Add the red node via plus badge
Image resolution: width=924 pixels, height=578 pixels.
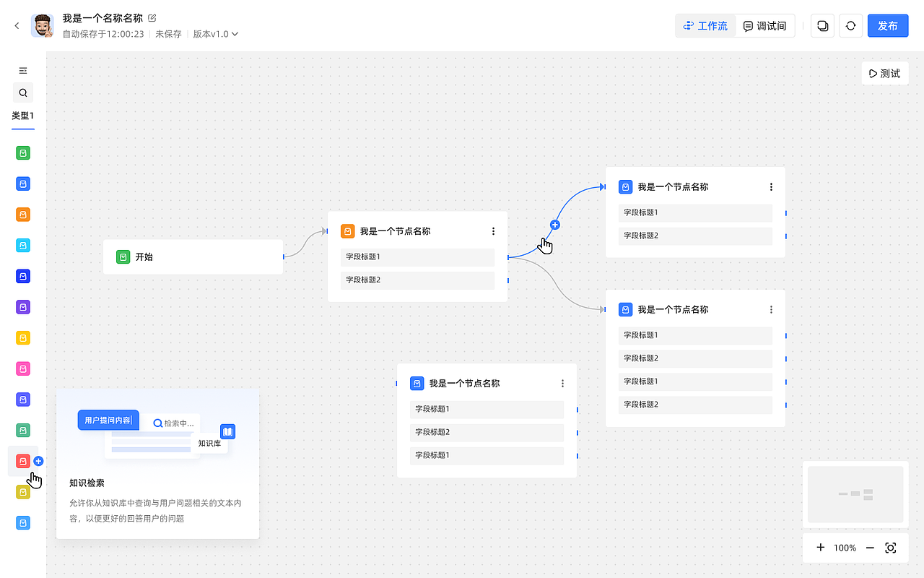click(x=39, y=461)
